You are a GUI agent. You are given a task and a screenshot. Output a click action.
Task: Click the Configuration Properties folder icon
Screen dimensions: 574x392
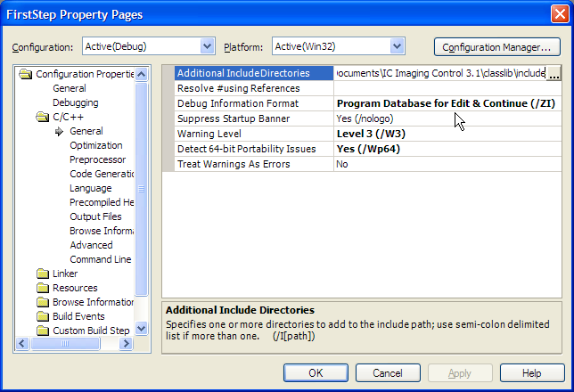click(26, 74)
